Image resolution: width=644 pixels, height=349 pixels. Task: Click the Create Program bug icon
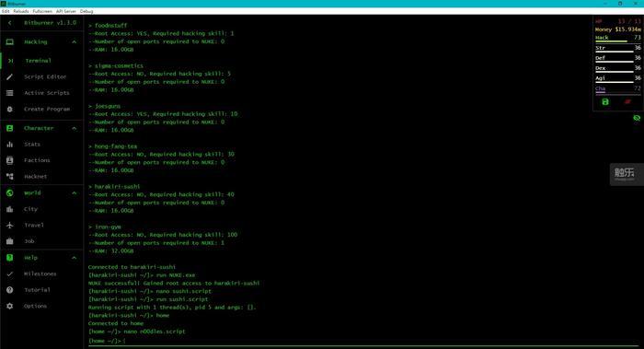10,109
